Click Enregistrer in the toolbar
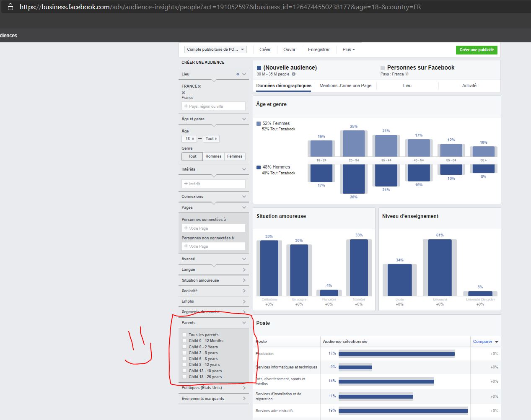The image size is (531, 420). click(319, 49)
